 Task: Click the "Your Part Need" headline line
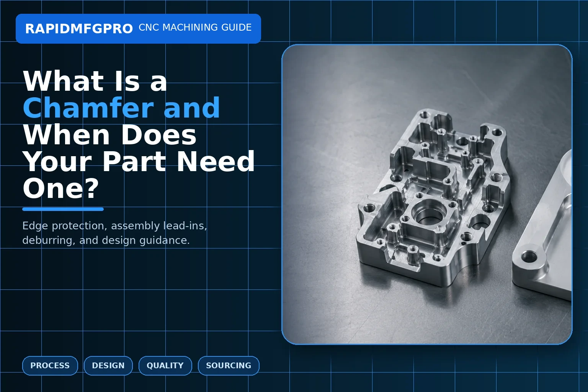coord(139,161)
